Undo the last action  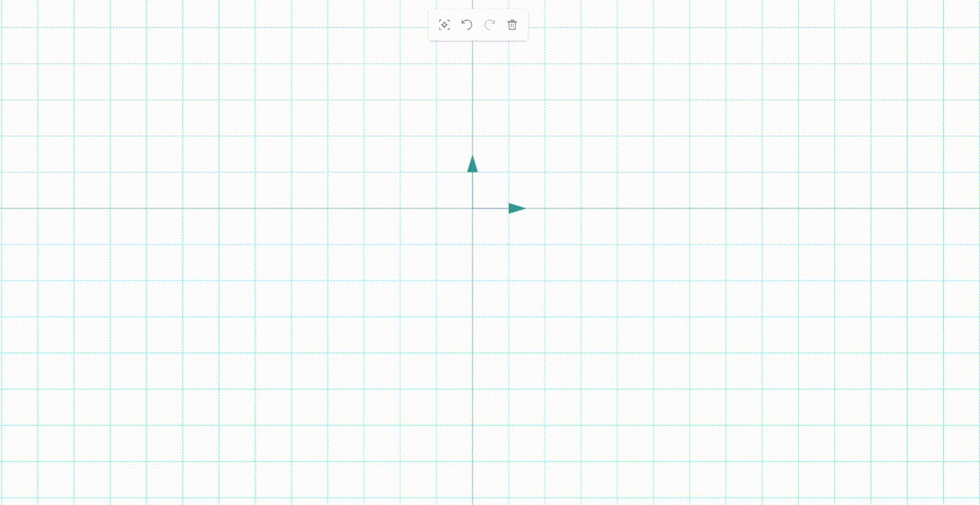[467, 25]
